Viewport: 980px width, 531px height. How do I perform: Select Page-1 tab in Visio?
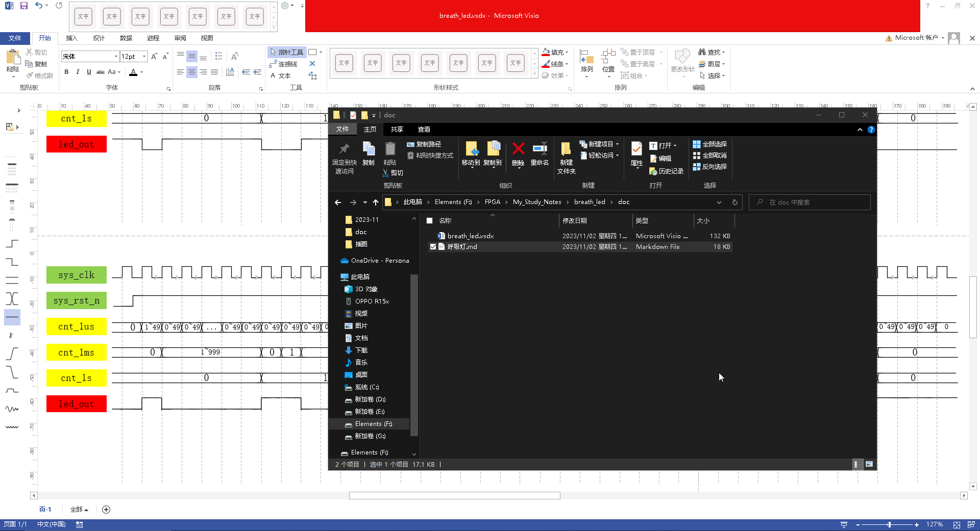[45, 510]
